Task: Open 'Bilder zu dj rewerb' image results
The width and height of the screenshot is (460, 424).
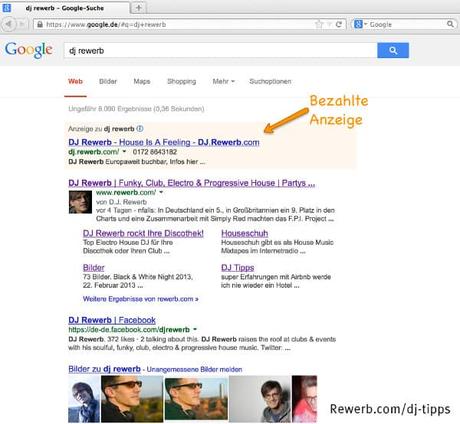Action: tap(104, 369)
